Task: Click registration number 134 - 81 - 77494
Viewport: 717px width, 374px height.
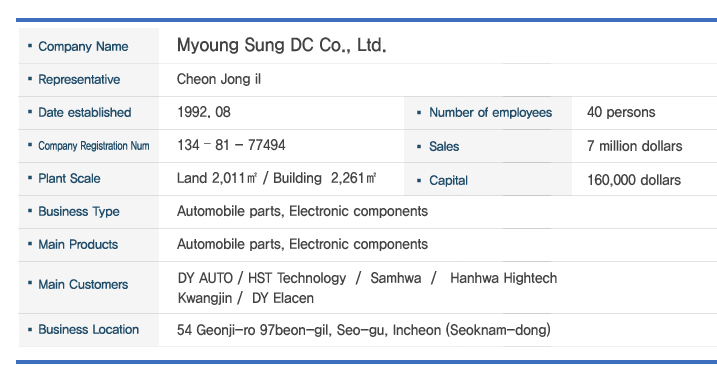Action: point(231,145)
